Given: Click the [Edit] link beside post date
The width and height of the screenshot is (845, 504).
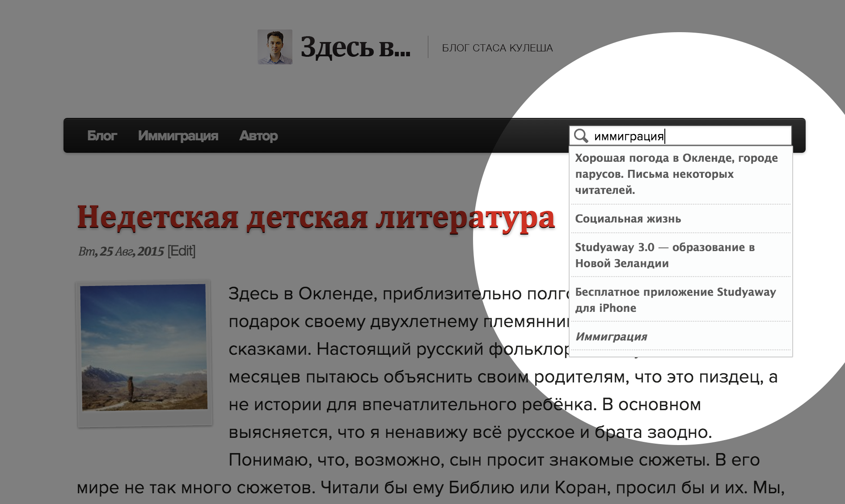Looking at the screenshot, I should click(182, 251).
